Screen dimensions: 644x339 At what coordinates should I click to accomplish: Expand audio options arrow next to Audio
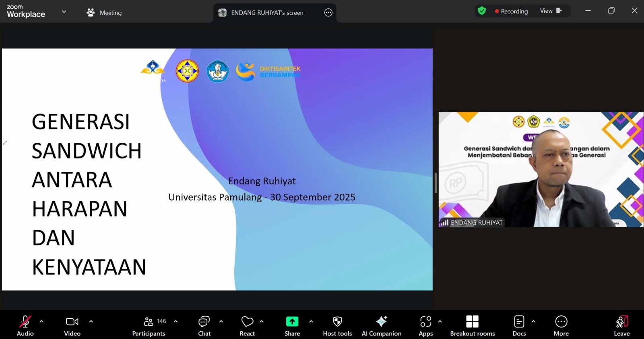pos(41,321)
